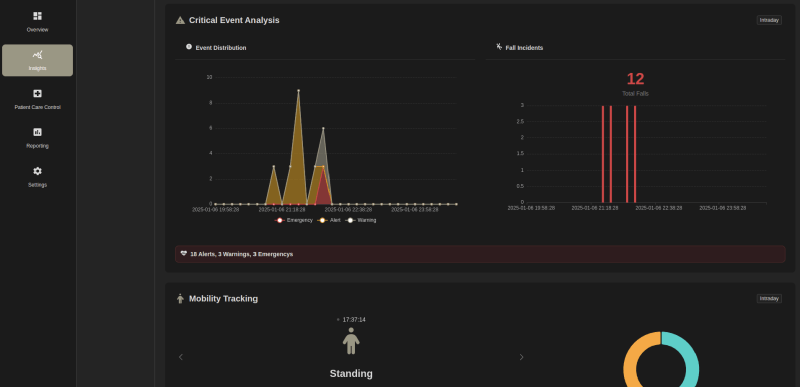Click the Event Distribution info icon

(x=189, y=46)
